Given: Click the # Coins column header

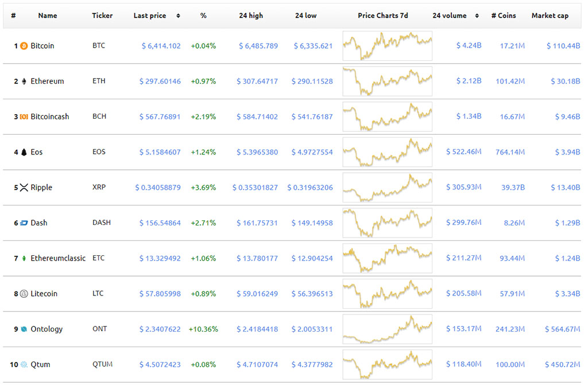Looking at the screenshot, I should (504, 15).
